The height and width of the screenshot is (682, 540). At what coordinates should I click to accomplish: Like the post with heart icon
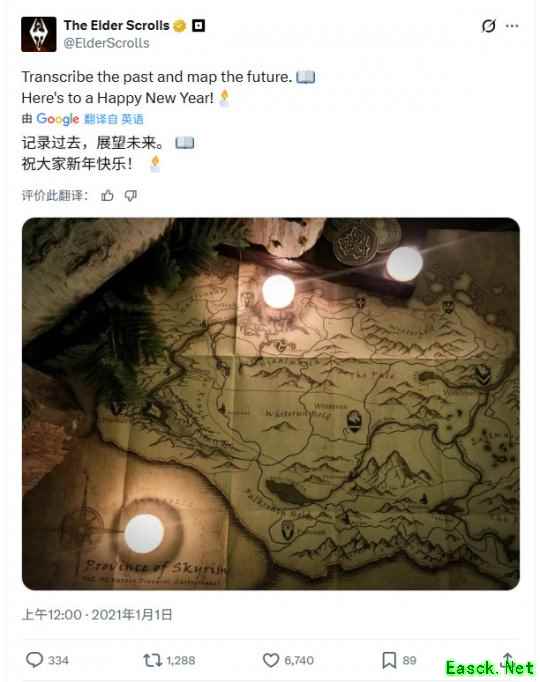[x=270, y=660]
